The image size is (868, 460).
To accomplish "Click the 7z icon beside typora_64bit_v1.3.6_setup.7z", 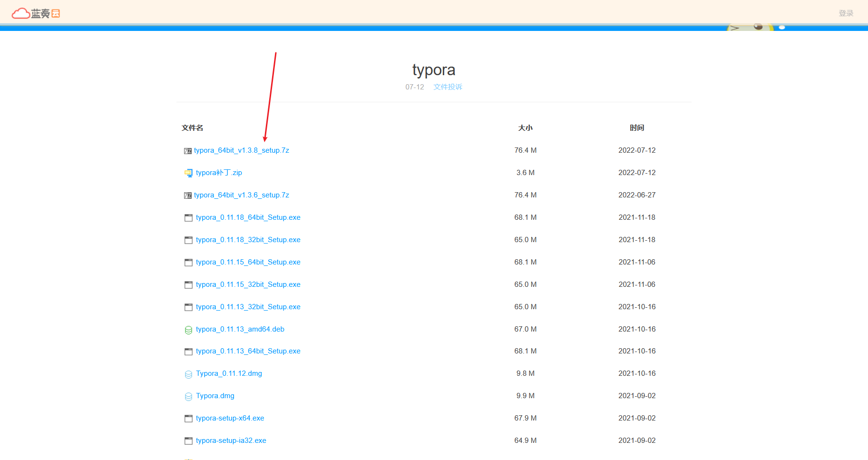I will pyautogui.click(x=188, y=196).
